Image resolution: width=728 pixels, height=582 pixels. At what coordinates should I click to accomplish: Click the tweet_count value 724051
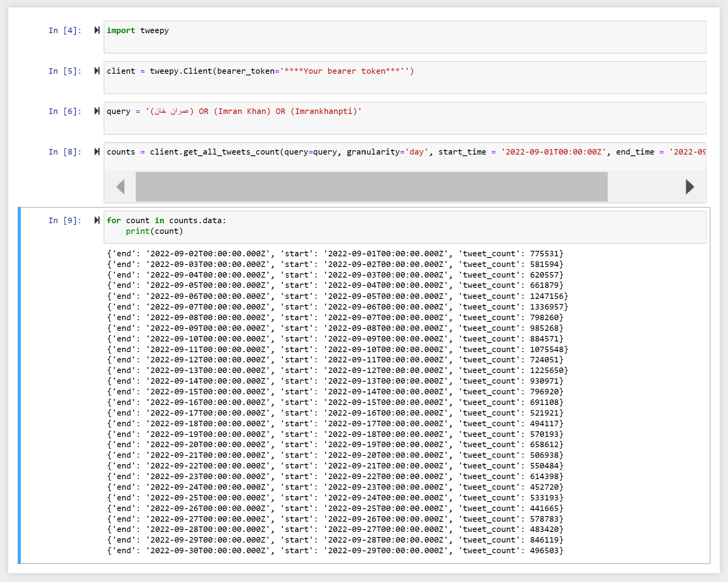(x=544, y=360)
